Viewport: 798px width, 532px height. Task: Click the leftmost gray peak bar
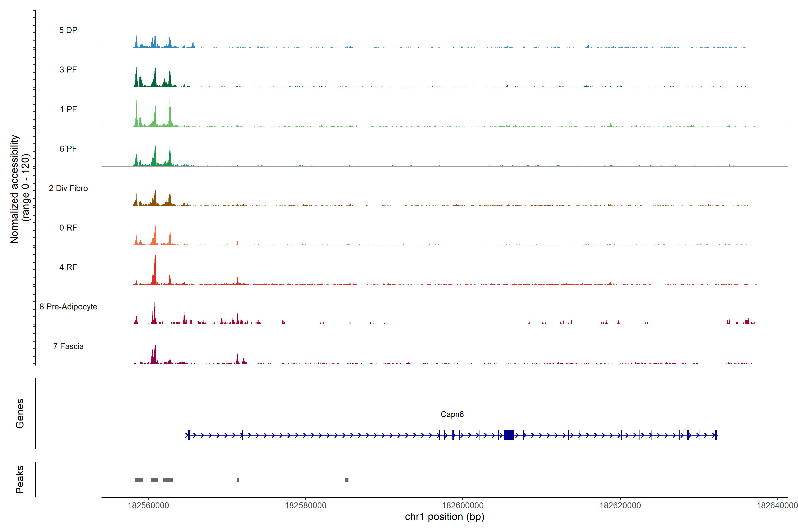point(139,480)
